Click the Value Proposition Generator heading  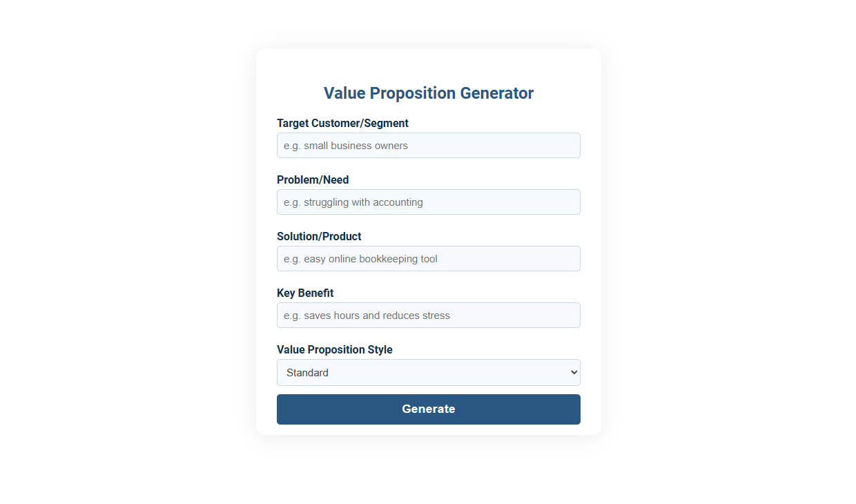tap(428, 93)
